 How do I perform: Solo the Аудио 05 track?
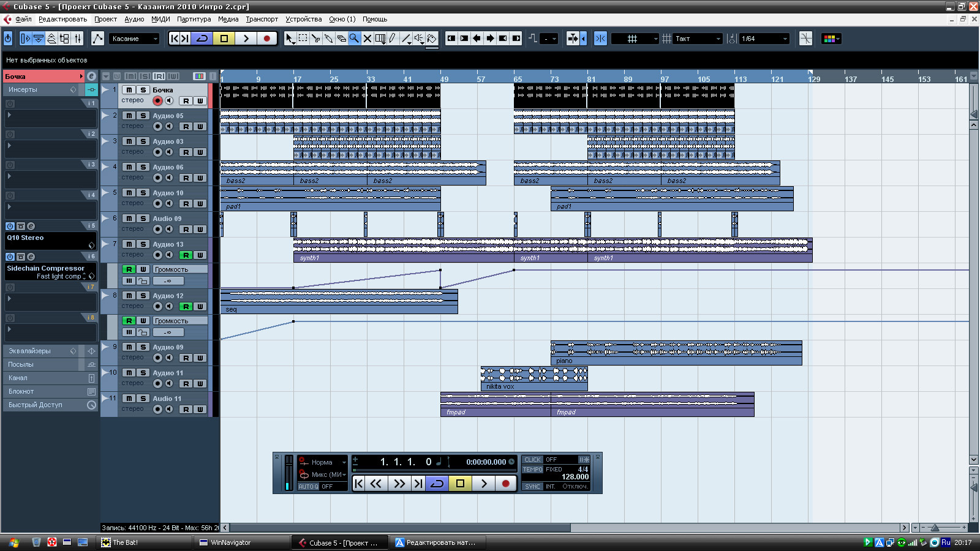(143, 115)
